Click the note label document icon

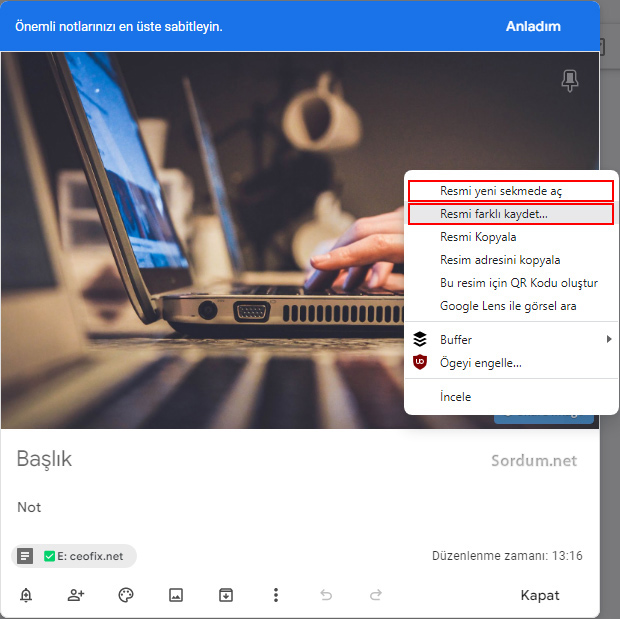pyautogui.click(x=25, y=556)
